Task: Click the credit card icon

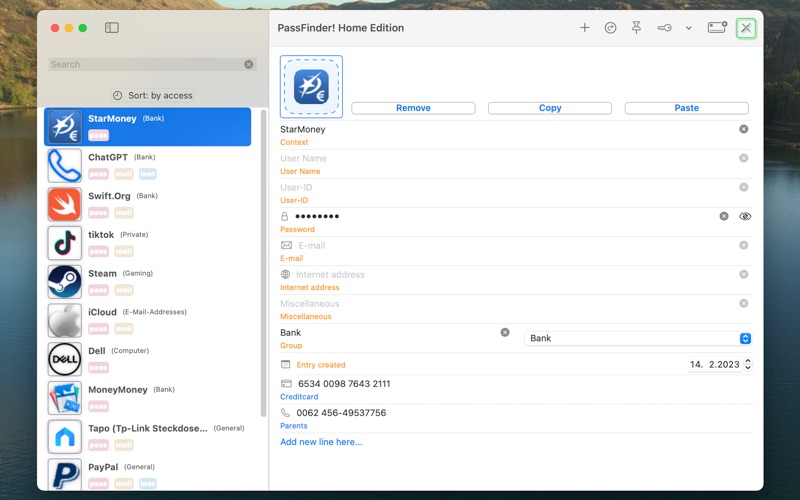Action: pyautogui.click(x=286, y=384)
